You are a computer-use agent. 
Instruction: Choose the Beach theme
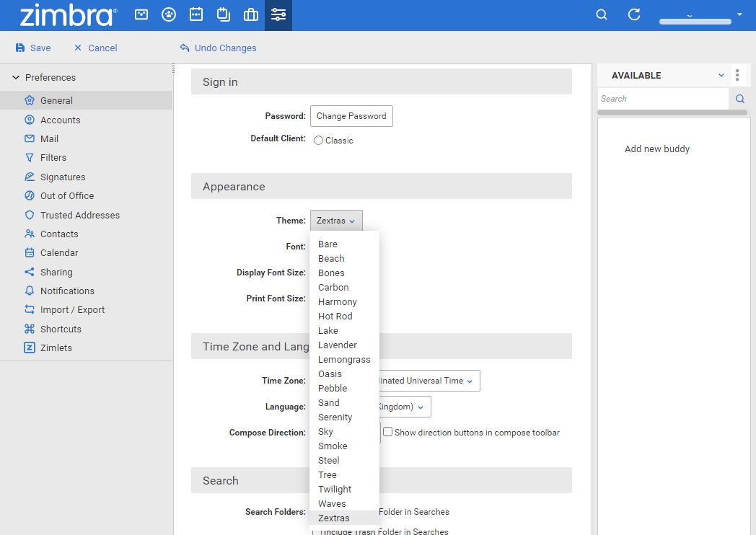tap(344, 259)
